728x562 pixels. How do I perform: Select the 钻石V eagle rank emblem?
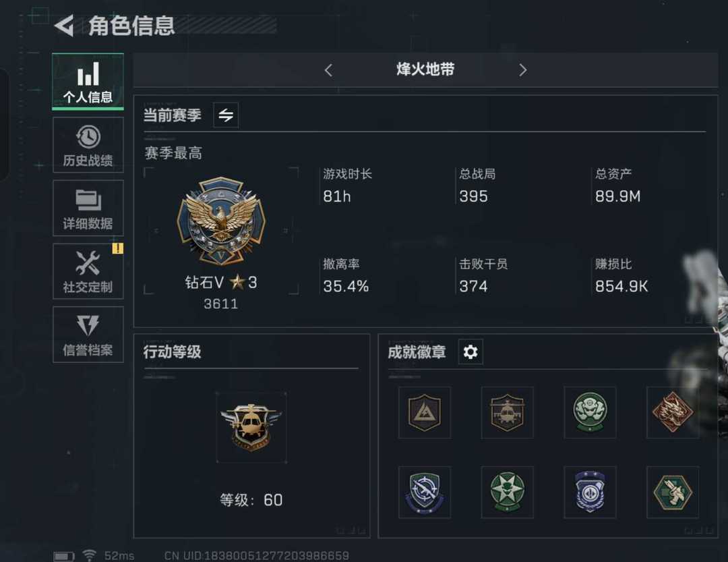[x=221, y=221]
